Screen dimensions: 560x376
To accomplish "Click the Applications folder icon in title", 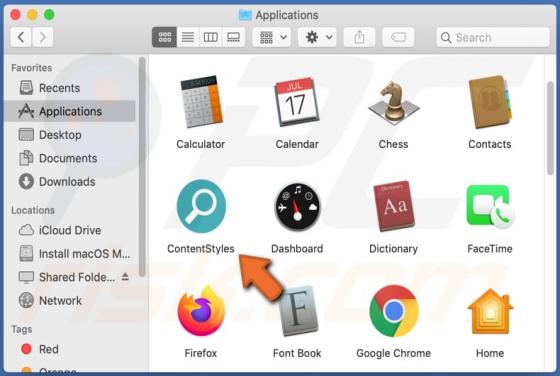I will pos(245,15).
